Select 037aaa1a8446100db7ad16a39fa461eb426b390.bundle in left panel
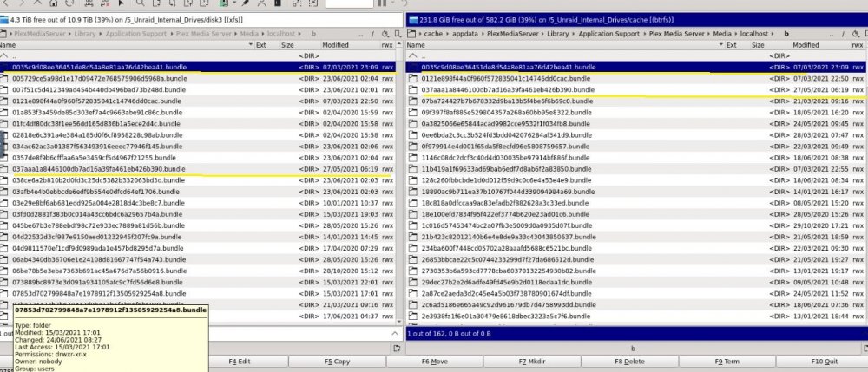The width and height of the screenshot is (868, 372). 198,168
